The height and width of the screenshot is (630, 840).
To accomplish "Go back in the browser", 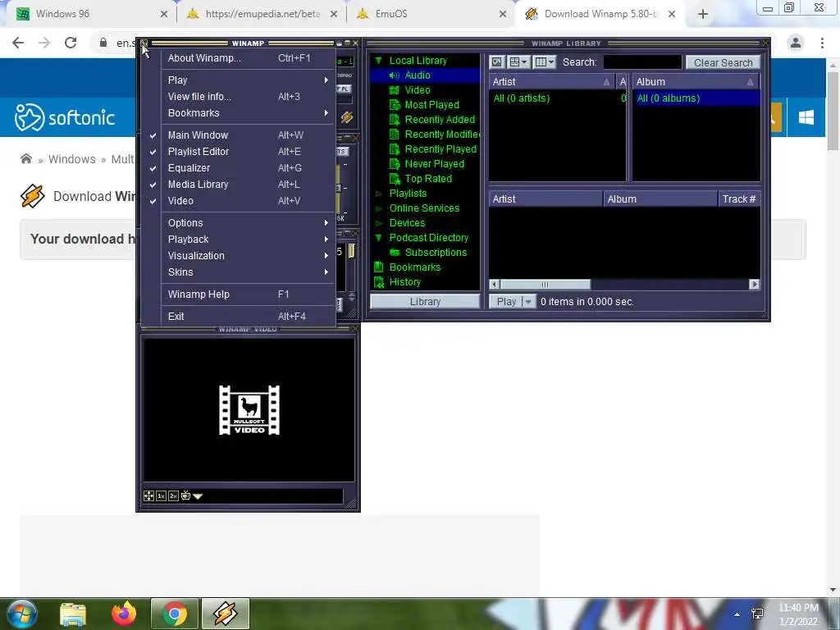I will coord(18,43).
